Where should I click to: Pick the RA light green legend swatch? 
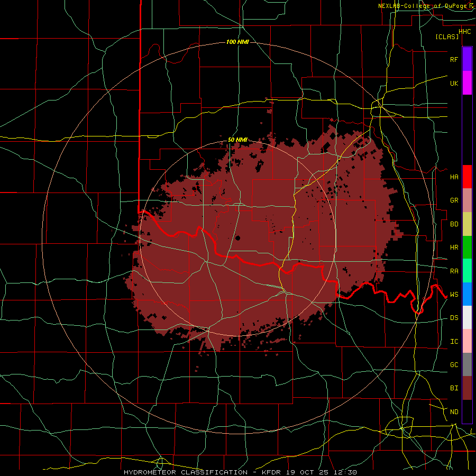tap(467, 271)
